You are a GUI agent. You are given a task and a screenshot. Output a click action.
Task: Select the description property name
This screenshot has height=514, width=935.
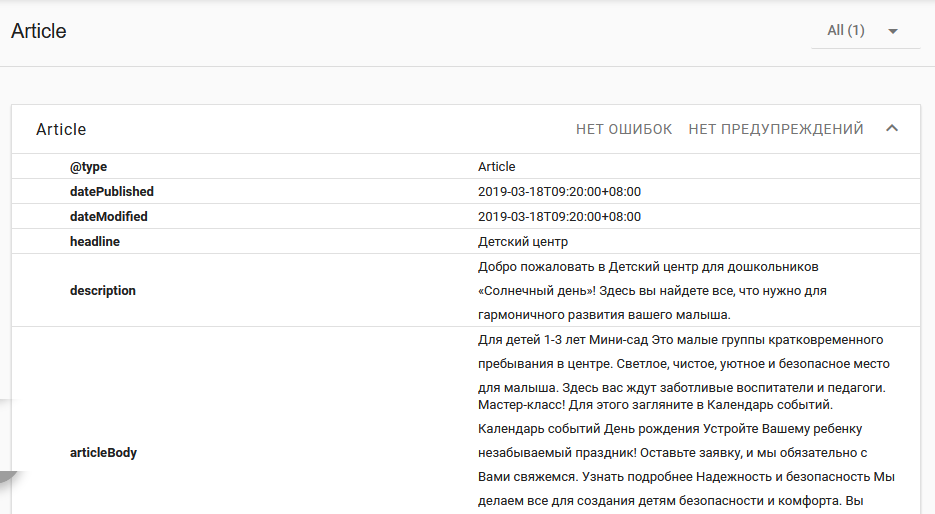103,291
